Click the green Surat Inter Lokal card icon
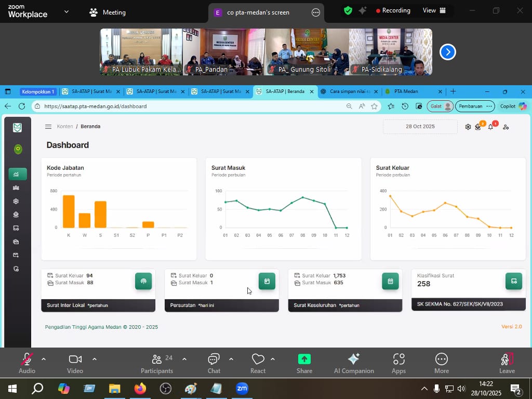The width and height of the screenshot is (532, 399). pos(143,281)
